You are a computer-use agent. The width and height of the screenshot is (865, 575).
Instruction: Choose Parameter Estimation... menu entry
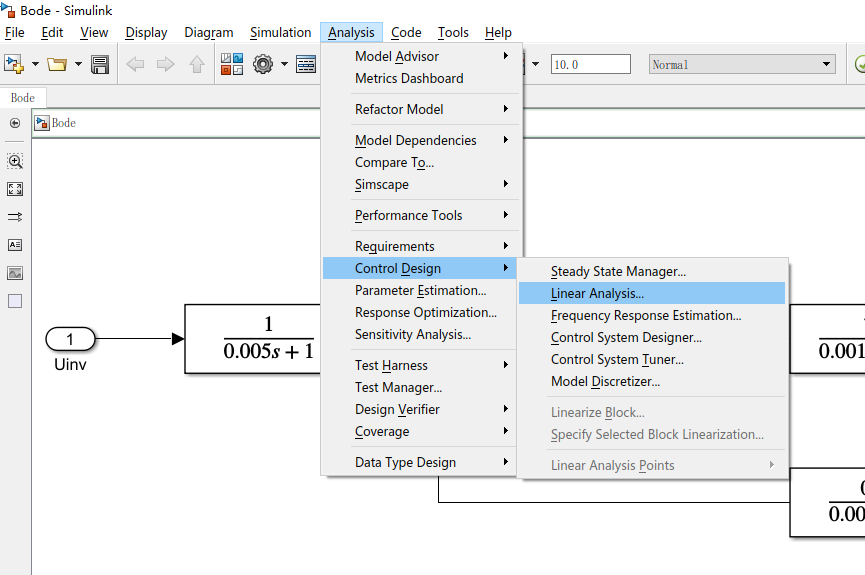[421, 290]
